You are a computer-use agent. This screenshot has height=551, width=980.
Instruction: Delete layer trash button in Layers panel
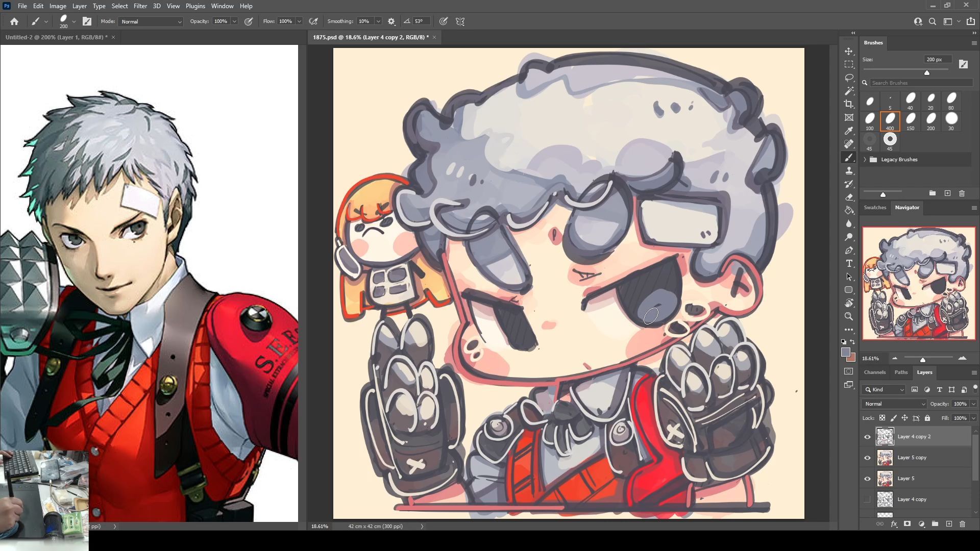(x=962, y=524)
